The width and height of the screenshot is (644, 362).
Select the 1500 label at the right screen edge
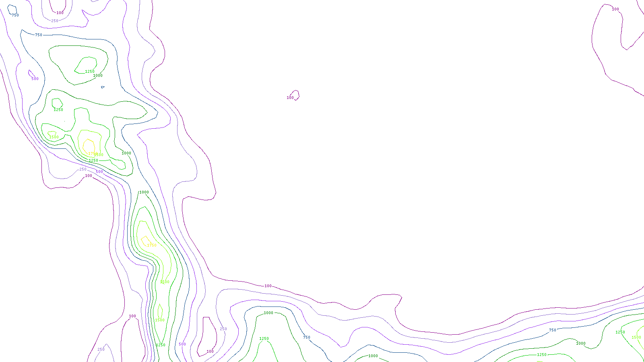(x=636, y=337)
